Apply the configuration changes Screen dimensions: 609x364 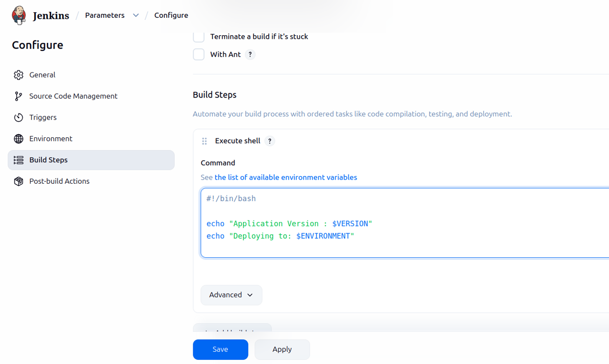click(282, 349)
